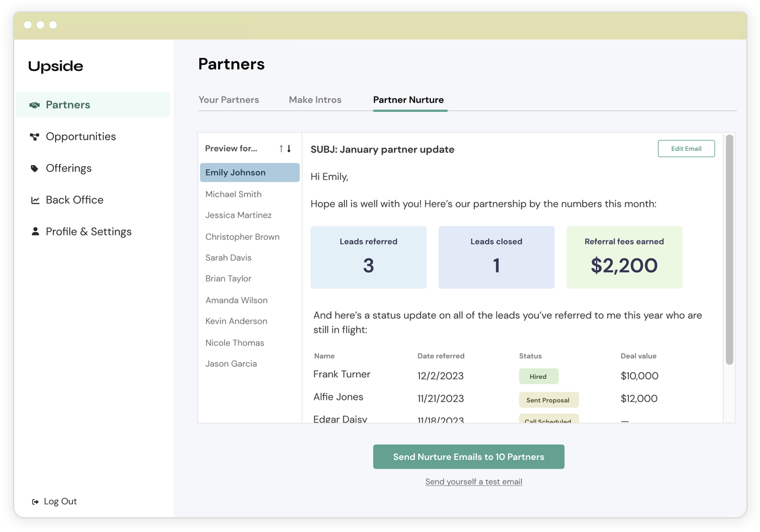Click the Opportunities nodes icon
Screen dimensions: 760x532
coord(35,137)
